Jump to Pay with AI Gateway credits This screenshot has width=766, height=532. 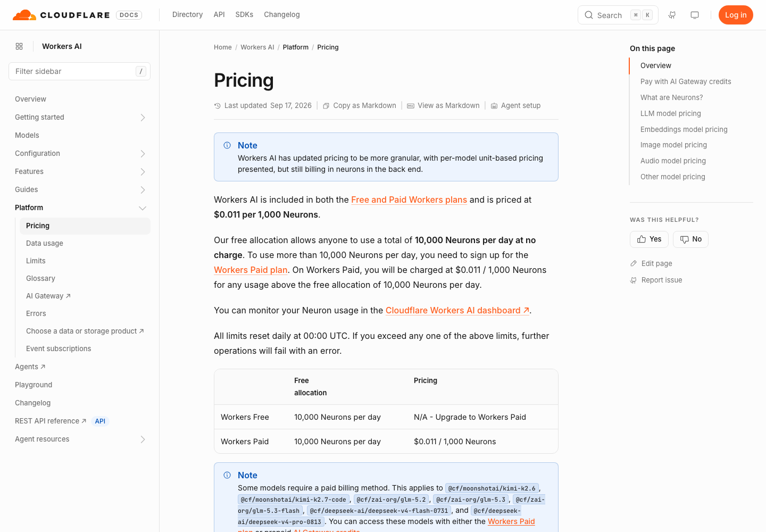[686, 81]
